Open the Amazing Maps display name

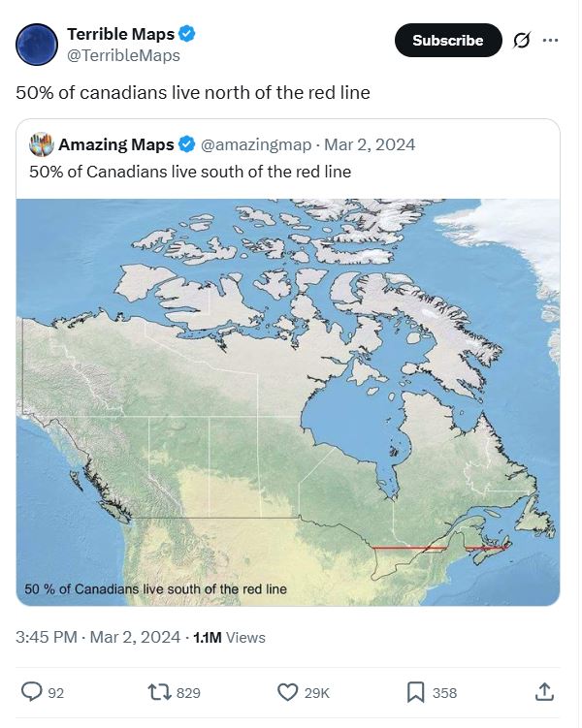pos(116,144)
